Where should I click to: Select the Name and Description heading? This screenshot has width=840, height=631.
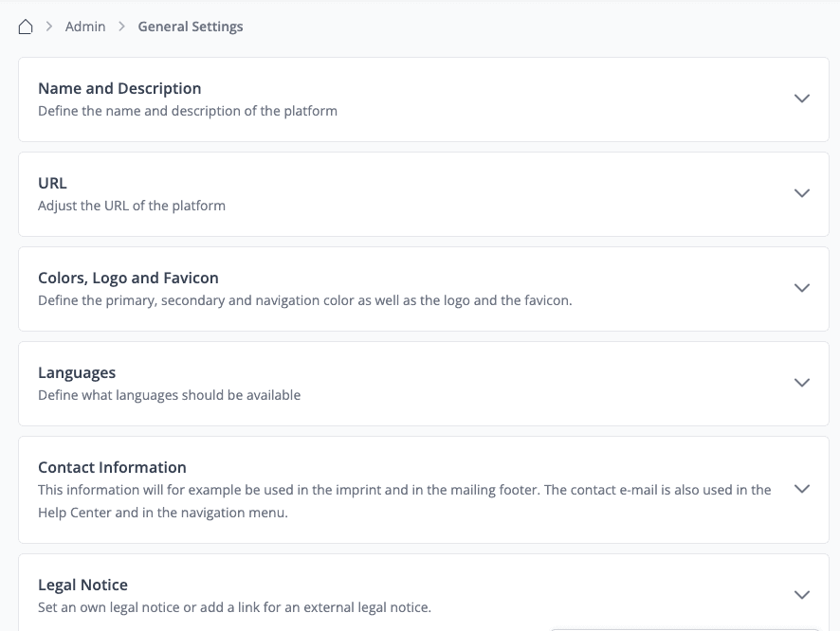[119, 88]
